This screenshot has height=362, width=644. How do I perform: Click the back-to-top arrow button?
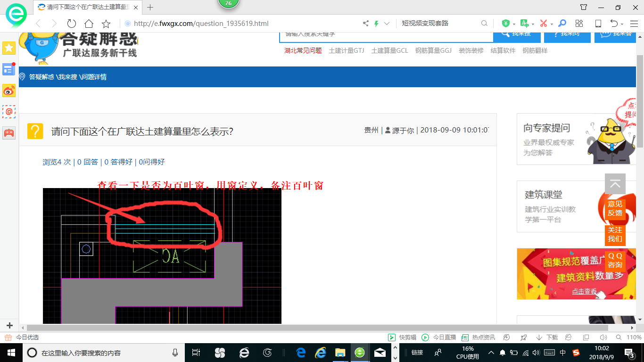click(615, 184)
